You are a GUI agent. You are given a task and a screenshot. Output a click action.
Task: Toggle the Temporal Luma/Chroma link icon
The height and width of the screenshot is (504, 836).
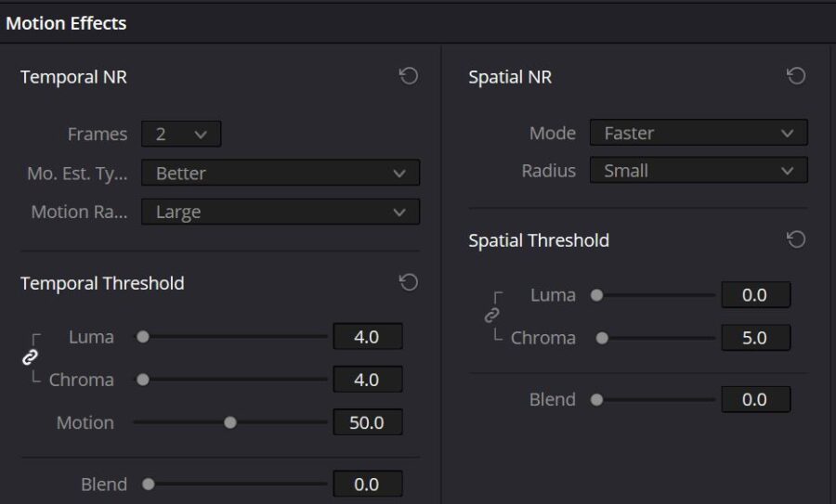pos(30,357)
